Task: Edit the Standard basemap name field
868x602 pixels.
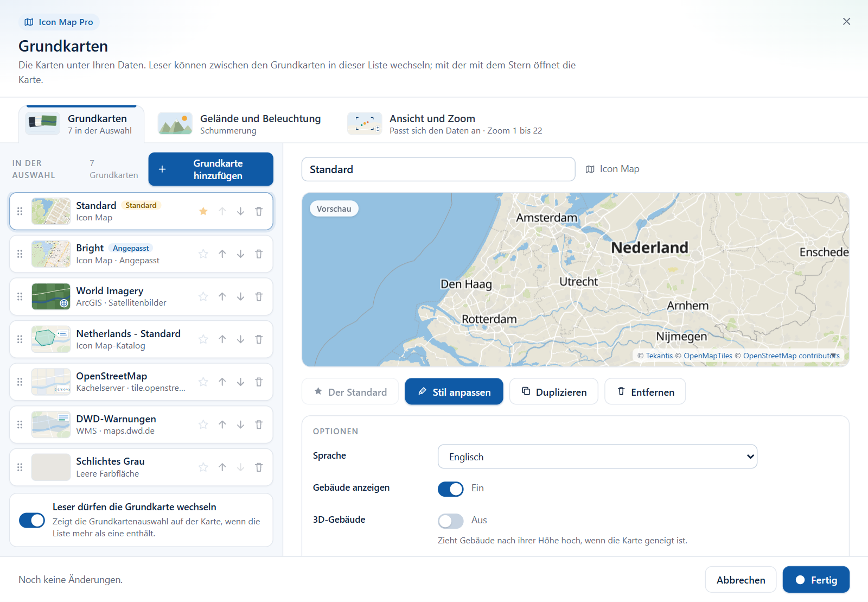Action: pyautogui.click(x=438, y=169)
